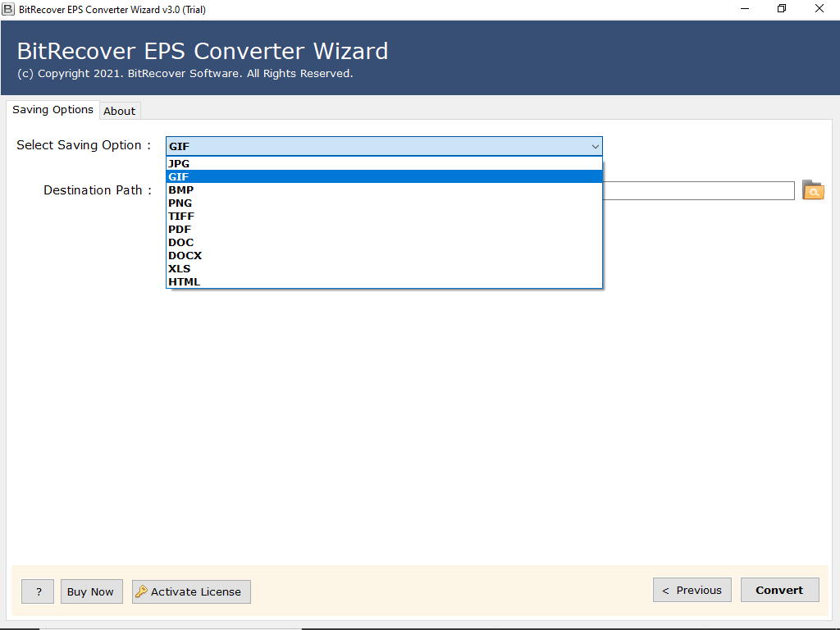840x630 pixels.
Task: Select BMP as the saving format
Action: [x=384, y=189]
